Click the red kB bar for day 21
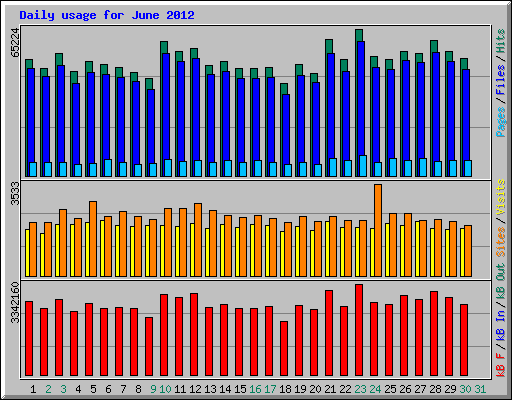Screen dimensions: 512x400 tap(329, 333)
